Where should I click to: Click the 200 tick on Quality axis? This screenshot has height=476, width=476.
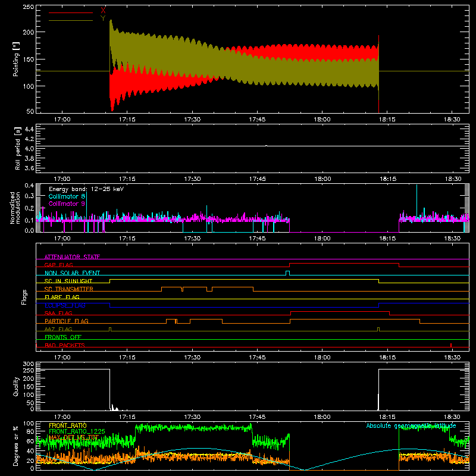(x=28, y=379)
